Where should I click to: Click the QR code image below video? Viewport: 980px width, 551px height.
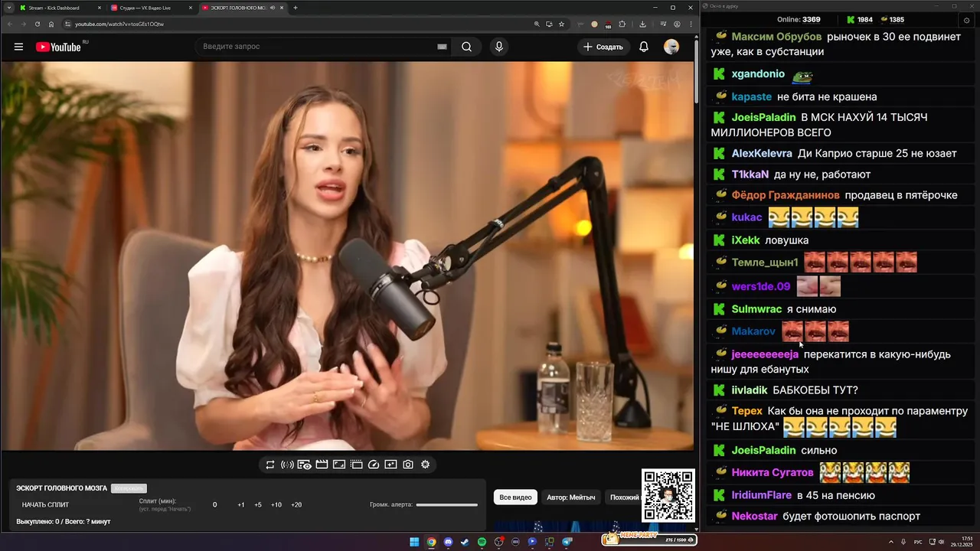click(x=668, y=495)
